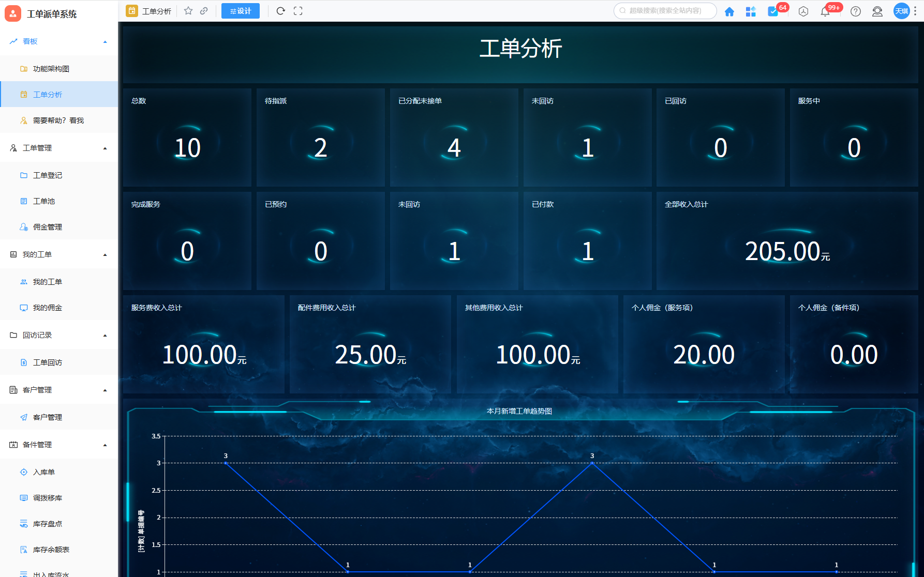
Task: Click the blue 设计 button
Action: click(241, 11)
